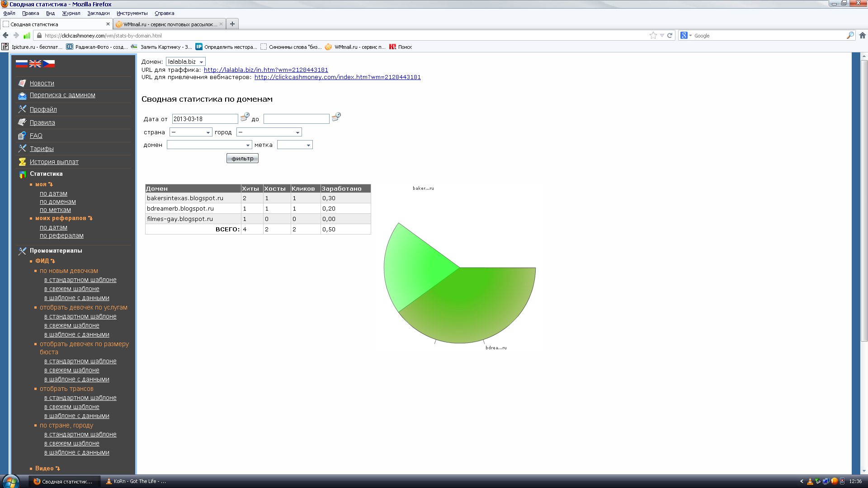Open the Правка menu

[30, 13]
